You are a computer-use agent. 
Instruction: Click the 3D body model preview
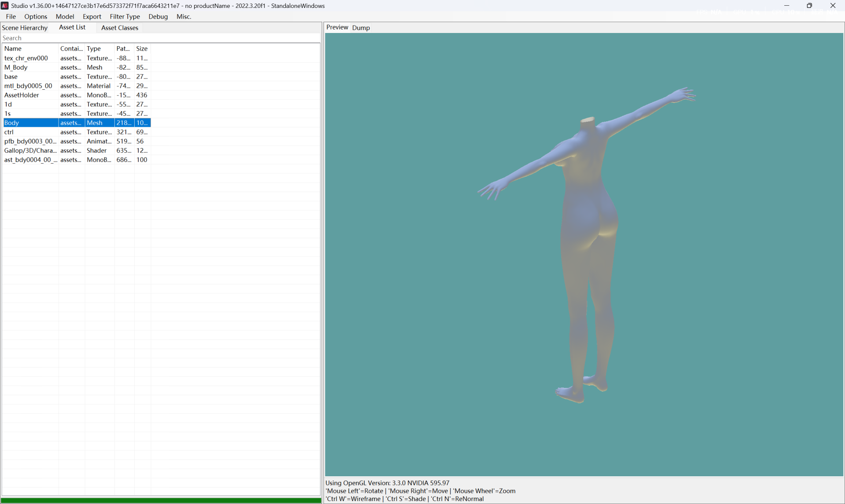click(x=587, y=244)
